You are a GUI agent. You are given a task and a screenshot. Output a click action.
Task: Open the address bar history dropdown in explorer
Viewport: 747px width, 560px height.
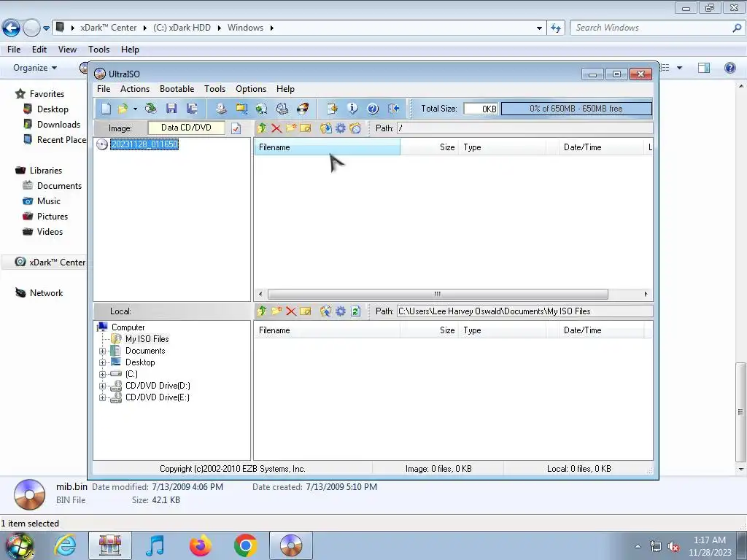click(539, 28)
